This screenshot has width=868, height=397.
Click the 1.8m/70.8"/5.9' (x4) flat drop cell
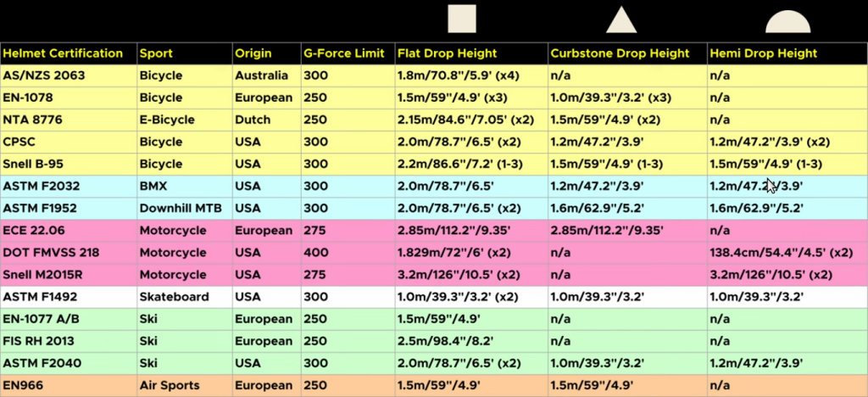[x=471, y=75]
